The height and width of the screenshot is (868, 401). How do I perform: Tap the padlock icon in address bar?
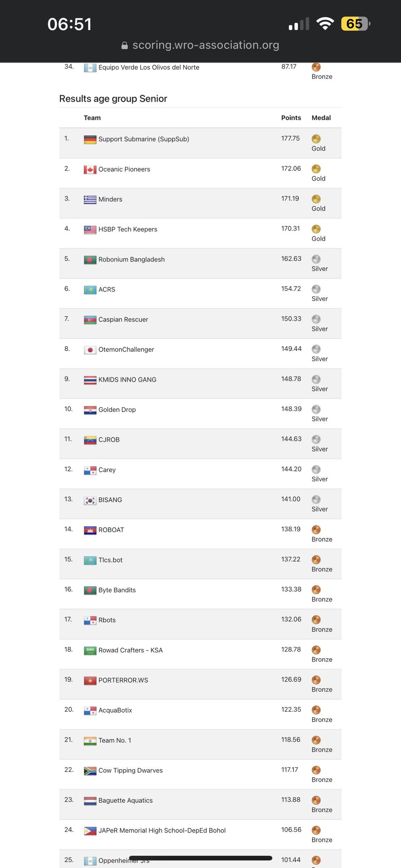[x=124, y=45]
